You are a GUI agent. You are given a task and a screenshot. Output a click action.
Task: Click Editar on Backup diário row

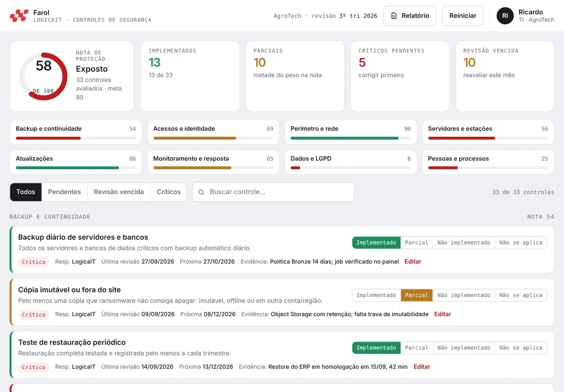click(412, 262)
